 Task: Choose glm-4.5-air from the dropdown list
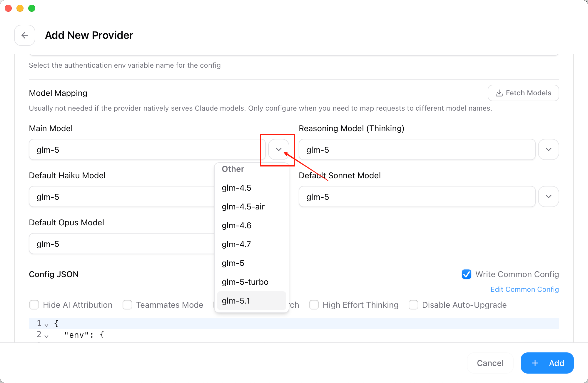[243, 207]
